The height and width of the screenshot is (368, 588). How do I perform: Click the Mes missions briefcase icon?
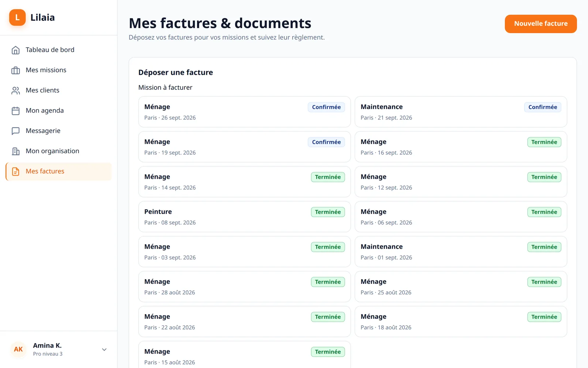(15, 70)
